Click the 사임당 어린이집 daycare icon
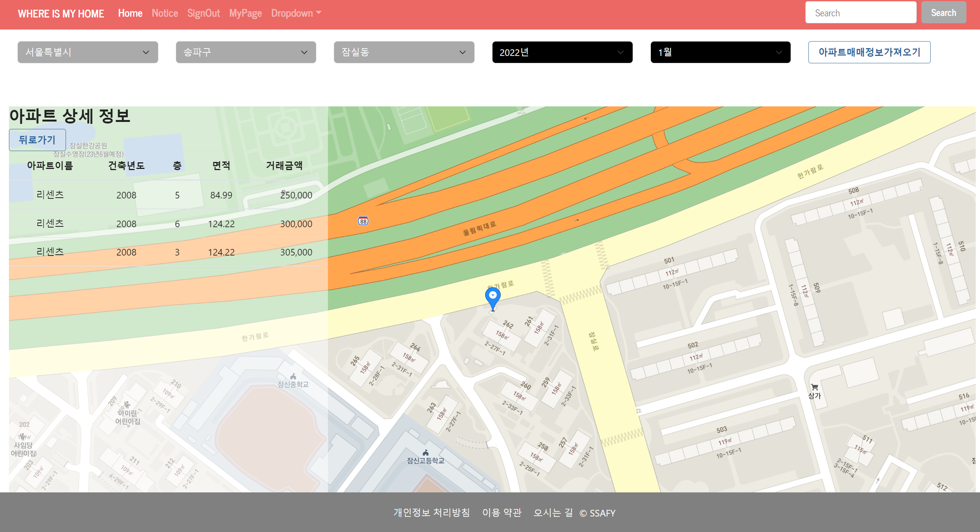 coord(23,436)
